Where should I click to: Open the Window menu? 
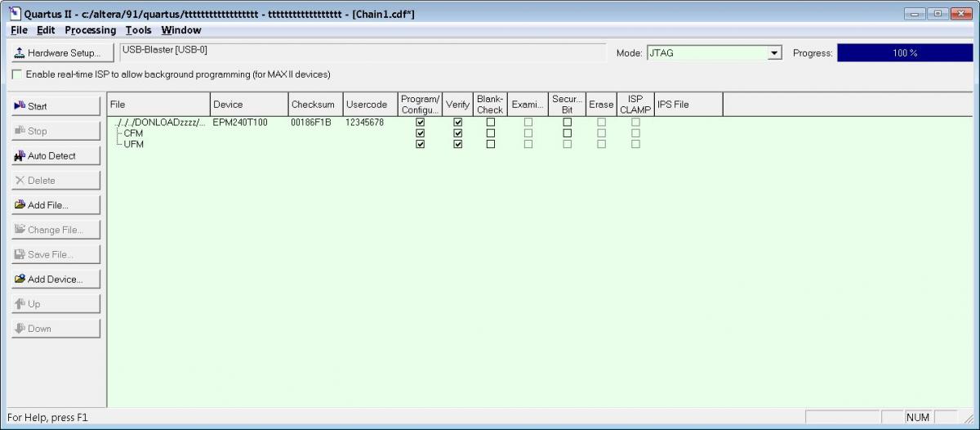tap(181, 30)
